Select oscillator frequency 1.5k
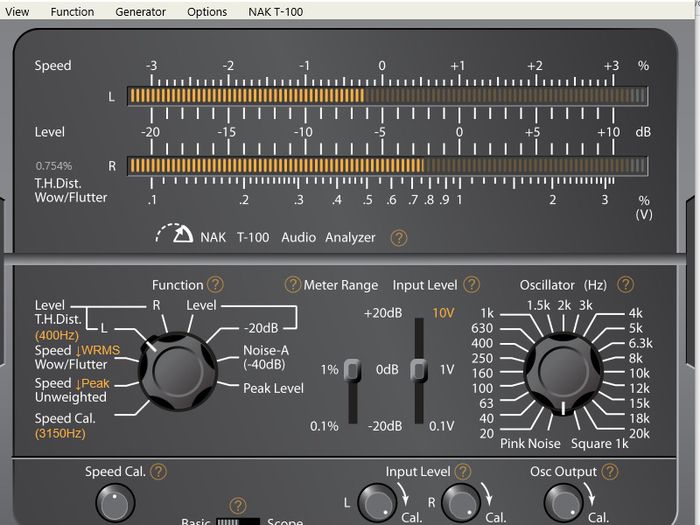The image size is (700, 525). click(x=538, y=305)
